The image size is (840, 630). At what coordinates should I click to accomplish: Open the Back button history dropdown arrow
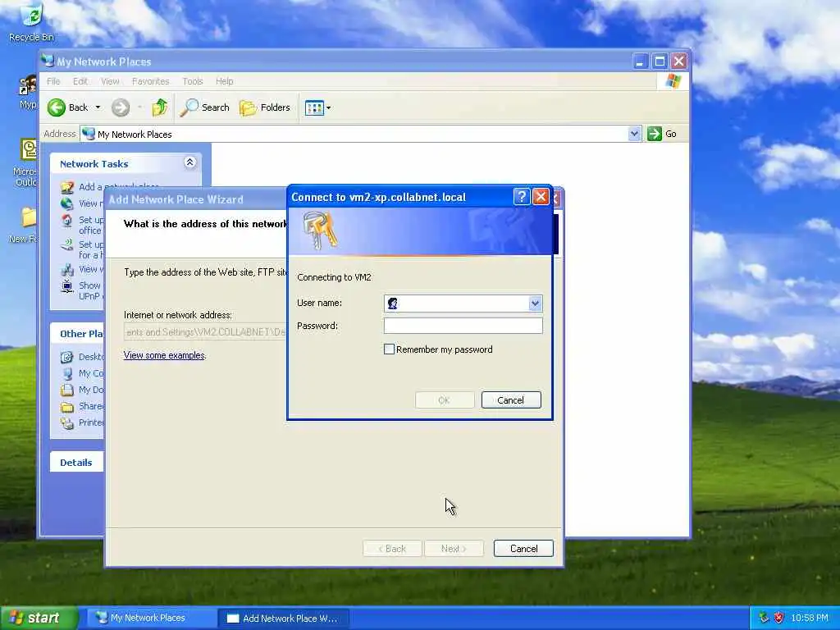click(x=98, y=107)
